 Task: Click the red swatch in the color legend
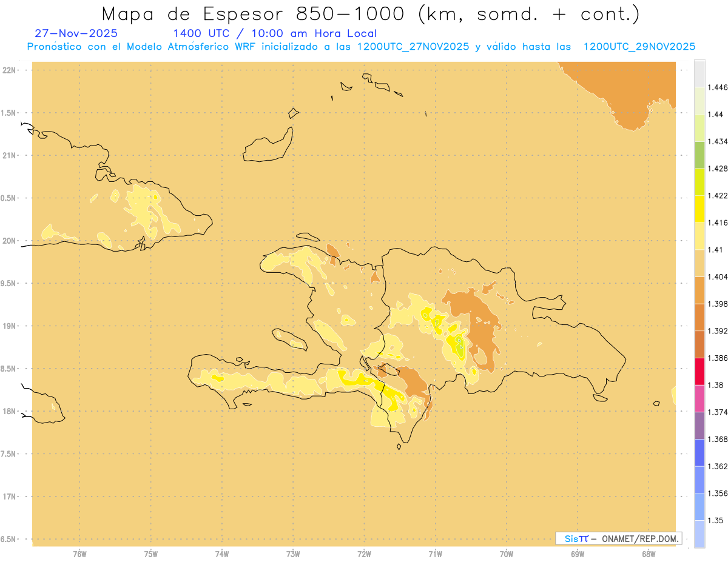[699, 371]
